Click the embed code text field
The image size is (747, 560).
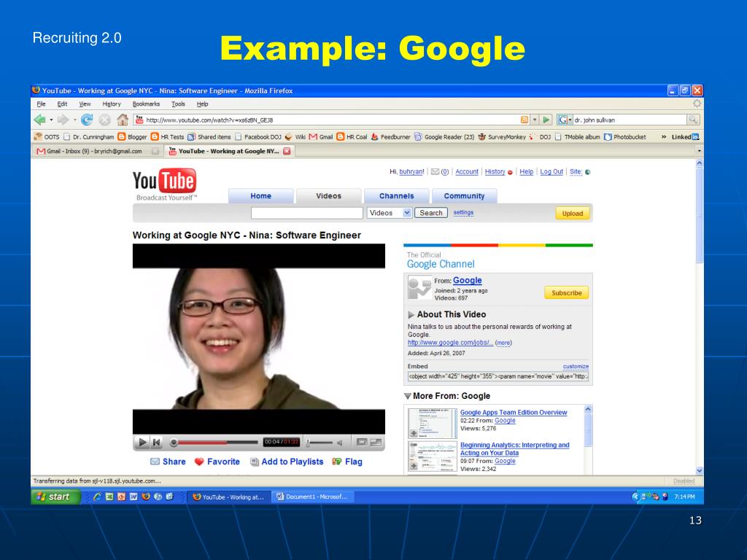pyautogui.click(x=498, y=376)
